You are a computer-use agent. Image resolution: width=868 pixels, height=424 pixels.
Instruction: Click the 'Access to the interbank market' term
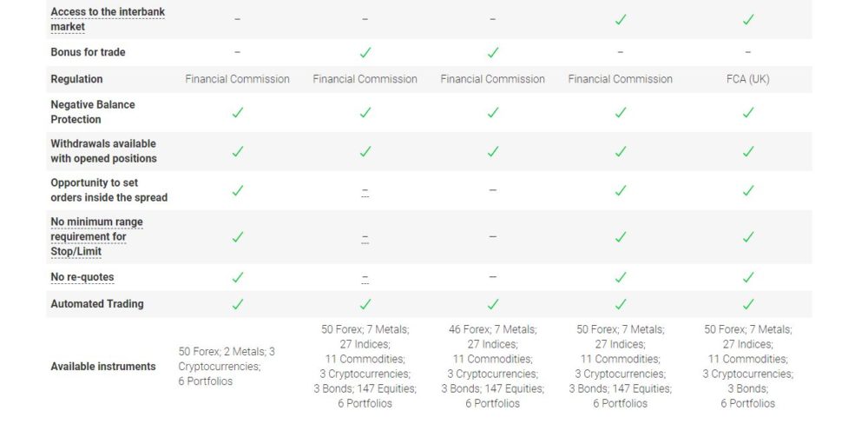click(x=108, y=19)
